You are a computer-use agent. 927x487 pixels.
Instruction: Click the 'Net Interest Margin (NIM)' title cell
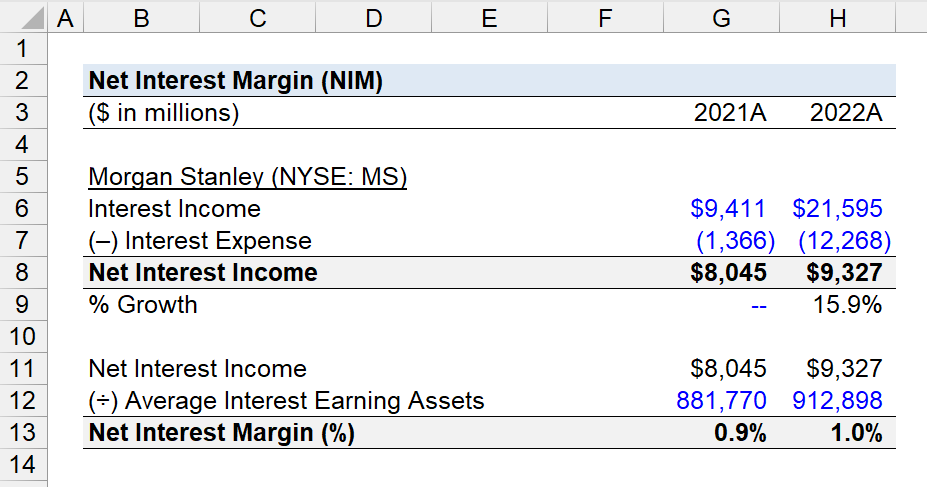pyautogui.click(x=235, y=80)
